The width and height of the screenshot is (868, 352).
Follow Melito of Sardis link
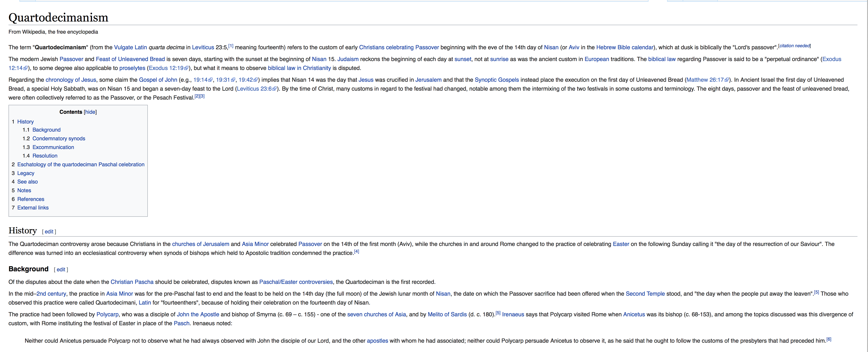pos(447,314)
